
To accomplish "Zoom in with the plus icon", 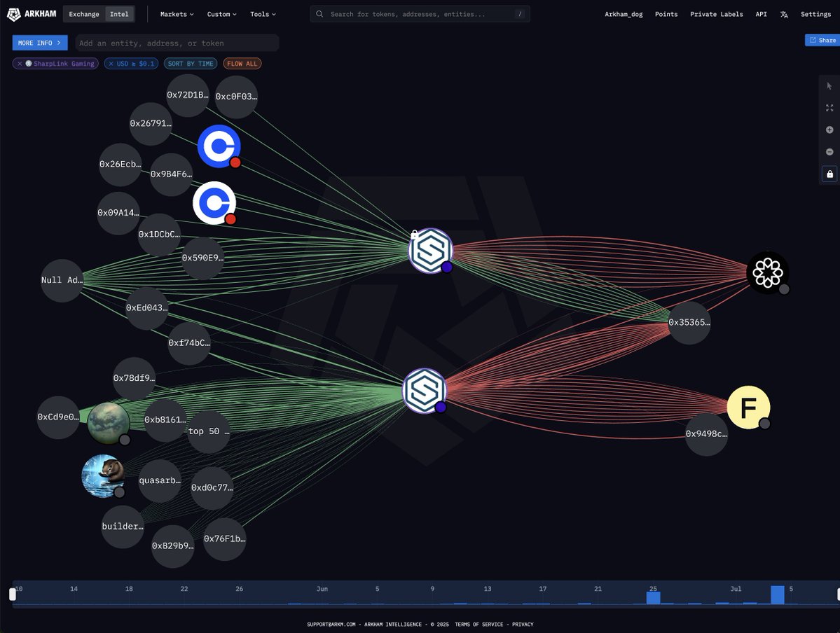I will 829,130.
